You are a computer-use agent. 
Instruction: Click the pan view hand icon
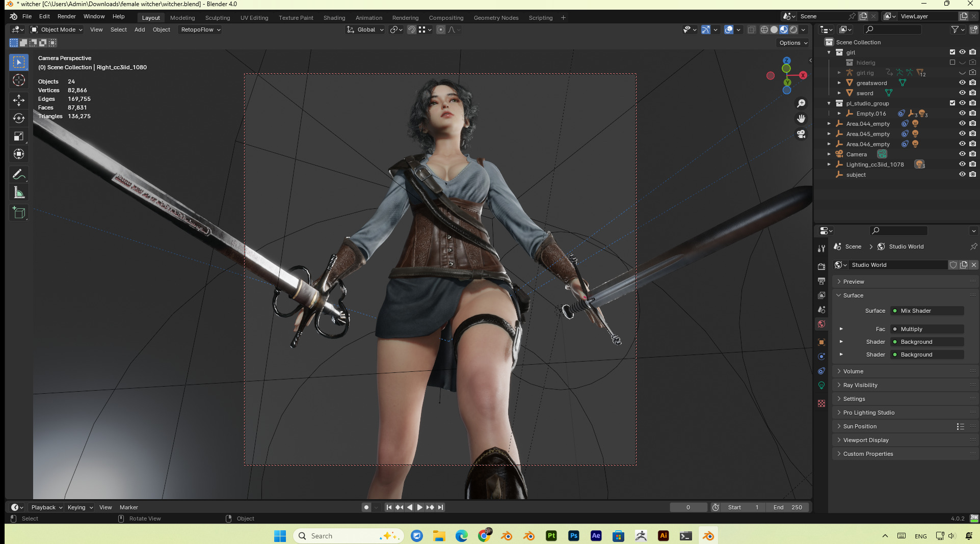pyautogui.click(x=801, y=119)
